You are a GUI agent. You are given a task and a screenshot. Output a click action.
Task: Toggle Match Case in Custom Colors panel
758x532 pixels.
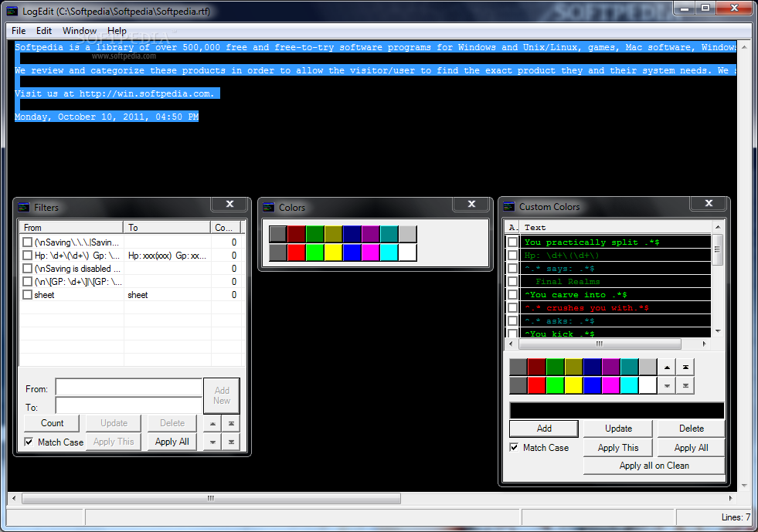[x=514, y=447]
